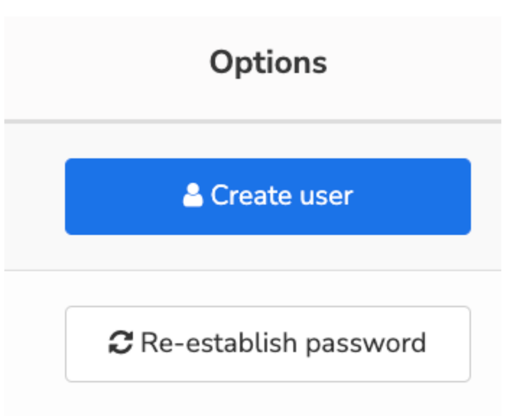
Task: Click the Options header text
Action: pyautogui.click(x=268, y=63)
